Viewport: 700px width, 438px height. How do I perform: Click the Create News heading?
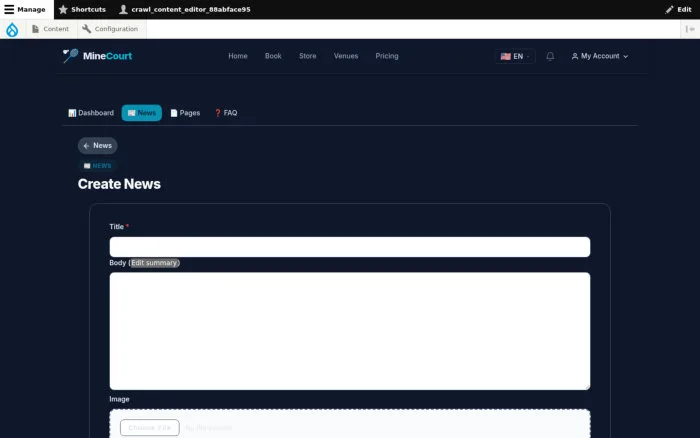click(119, 184)
